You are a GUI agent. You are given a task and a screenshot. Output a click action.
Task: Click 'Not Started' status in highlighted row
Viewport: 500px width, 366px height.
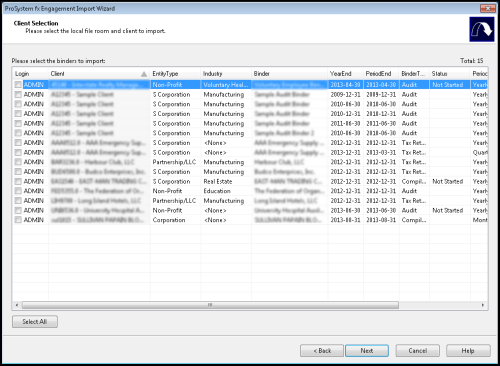448,85
